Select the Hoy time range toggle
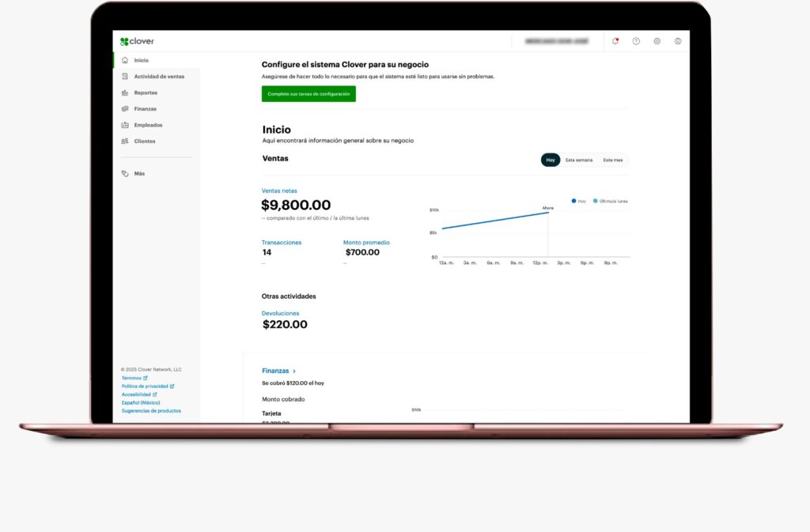Image resolution: width=810 pixels, height=532 pixels. tap(551, 160)
